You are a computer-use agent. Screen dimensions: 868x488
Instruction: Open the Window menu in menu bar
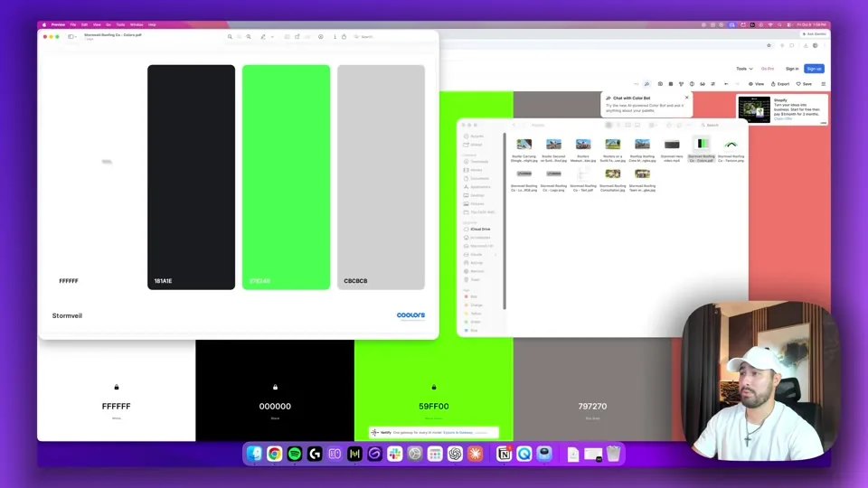(137, 24)
